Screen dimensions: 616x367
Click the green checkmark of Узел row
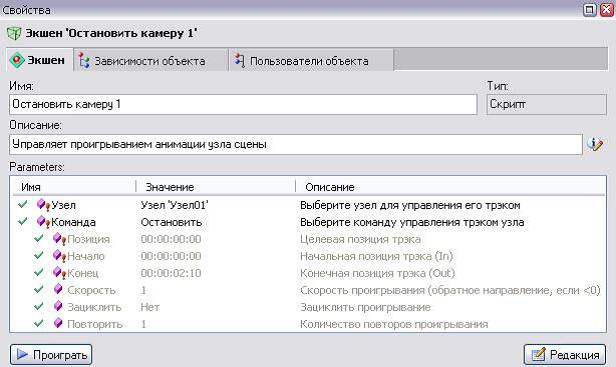pos(23,204)
